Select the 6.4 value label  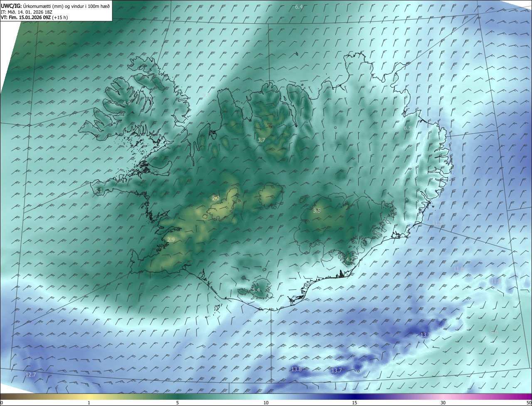[299, 7]
